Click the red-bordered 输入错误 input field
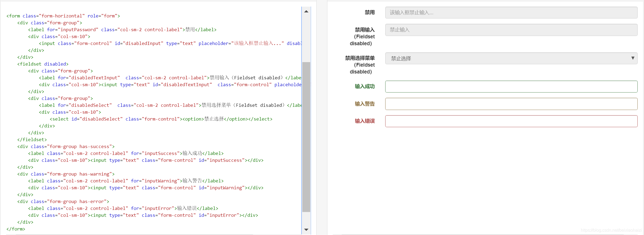The image size is (644, 235). tap(511, 121)
